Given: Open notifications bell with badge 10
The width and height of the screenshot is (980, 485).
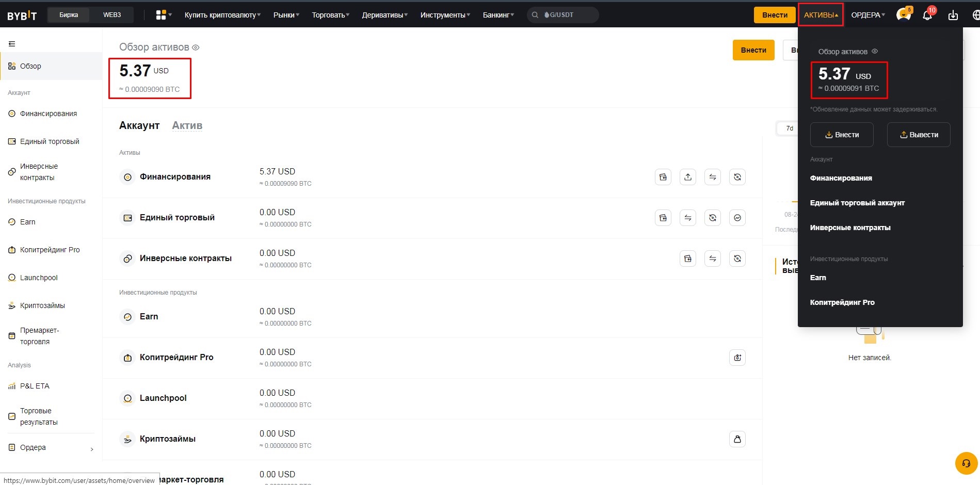Looking at the screenshot, I should (928, 14).
